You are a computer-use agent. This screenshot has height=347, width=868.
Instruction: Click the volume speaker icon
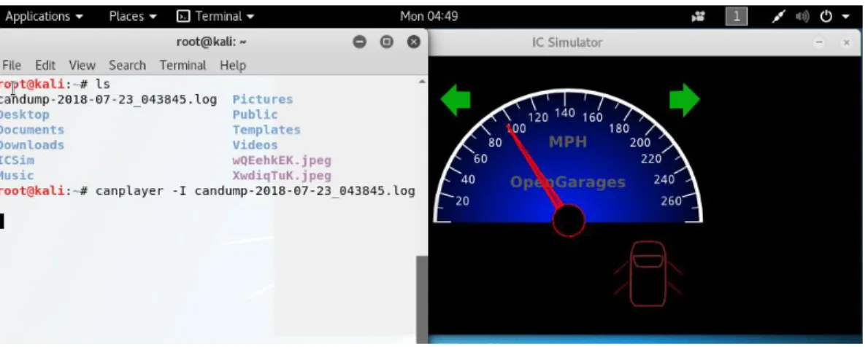pyautogui.click(x=802, y=17)
